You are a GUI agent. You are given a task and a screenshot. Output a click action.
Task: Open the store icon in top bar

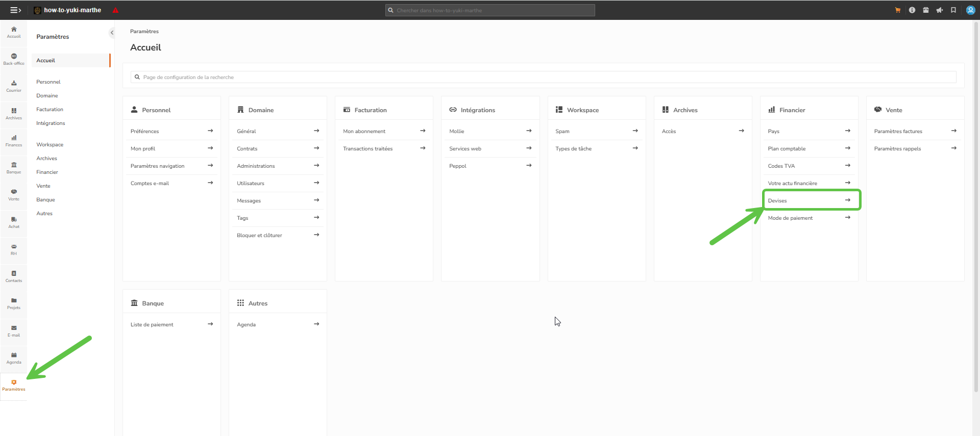coord(926,10)
